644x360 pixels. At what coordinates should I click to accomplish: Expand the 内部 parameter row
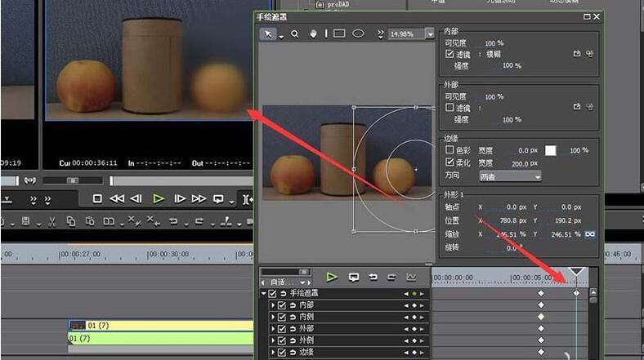[x=273, y=305]
